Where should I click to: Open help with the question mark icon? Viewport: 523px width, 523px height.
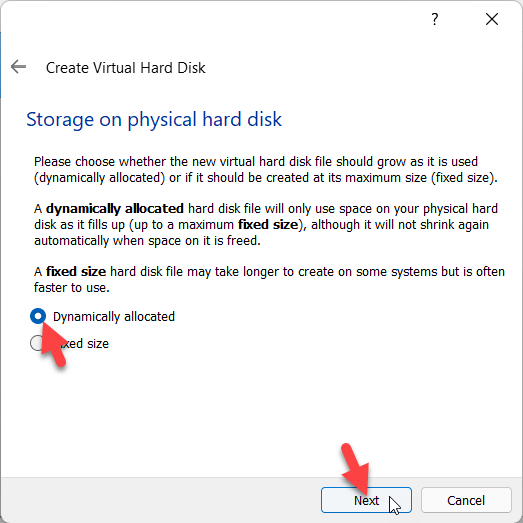tap(434, 19)
